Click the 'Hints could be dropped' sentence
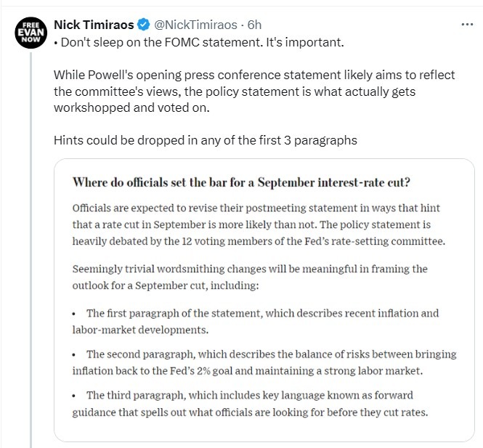Screen dimensions: 483x448 pyautogui.click(x=205, y=139)
